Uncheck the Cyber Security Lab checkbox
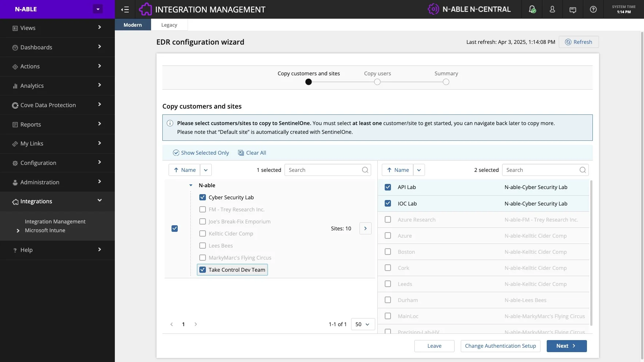 203,197
